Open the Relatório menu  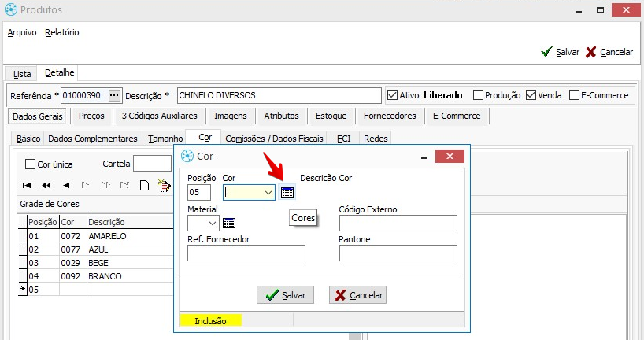coord(62,32)
